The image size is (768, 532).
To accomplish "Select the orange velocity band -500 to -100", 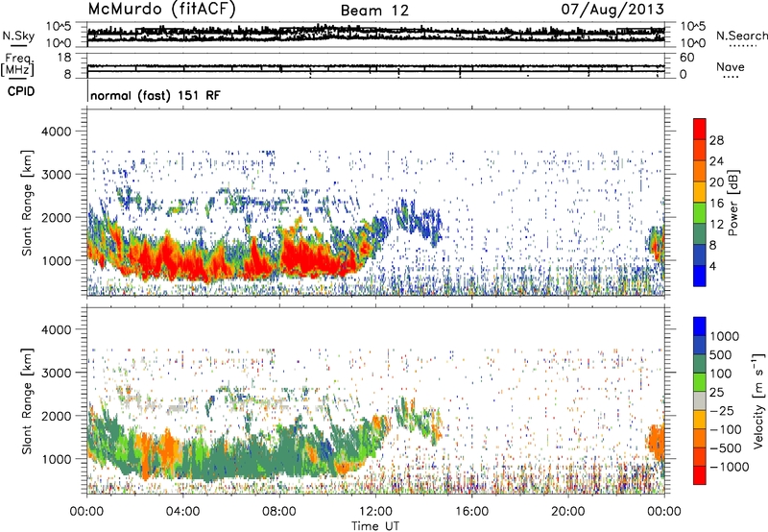I will (700, 438).
